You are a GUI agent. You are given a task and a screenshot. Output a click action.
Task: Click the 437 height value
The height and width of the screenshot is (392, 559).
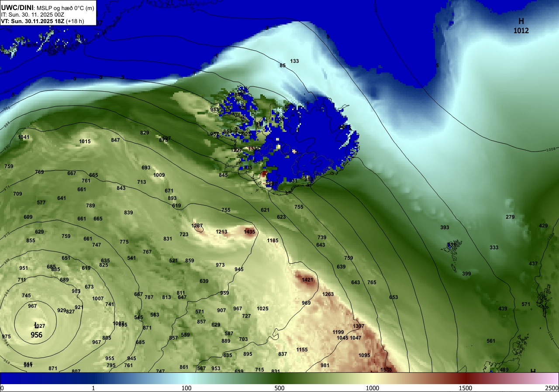533,264
